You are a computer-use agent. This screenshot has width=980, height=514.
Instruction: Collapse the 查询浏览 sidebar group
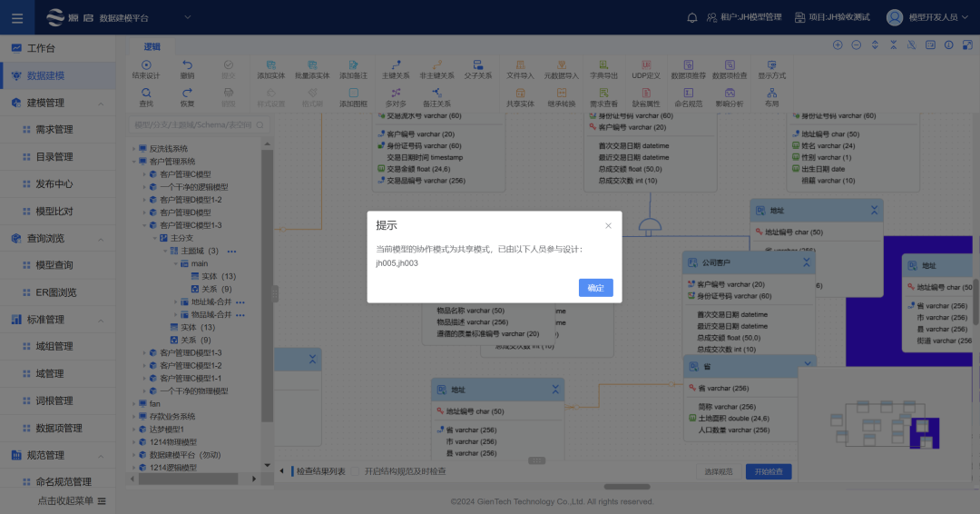101,239
